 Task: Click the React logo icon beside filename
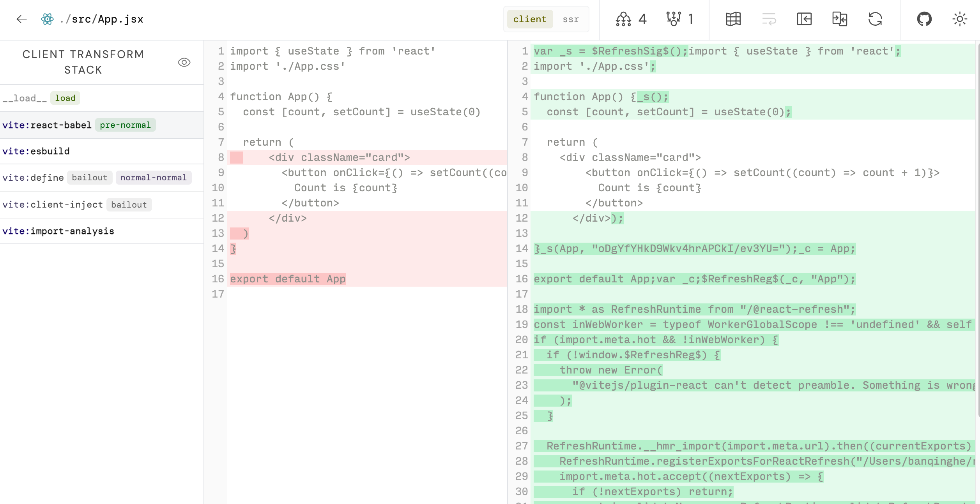click(47, 19)
